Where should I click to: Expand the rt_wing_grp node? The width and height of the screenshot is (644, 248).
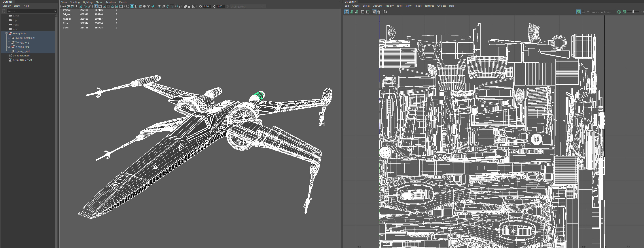coord(9,47)
